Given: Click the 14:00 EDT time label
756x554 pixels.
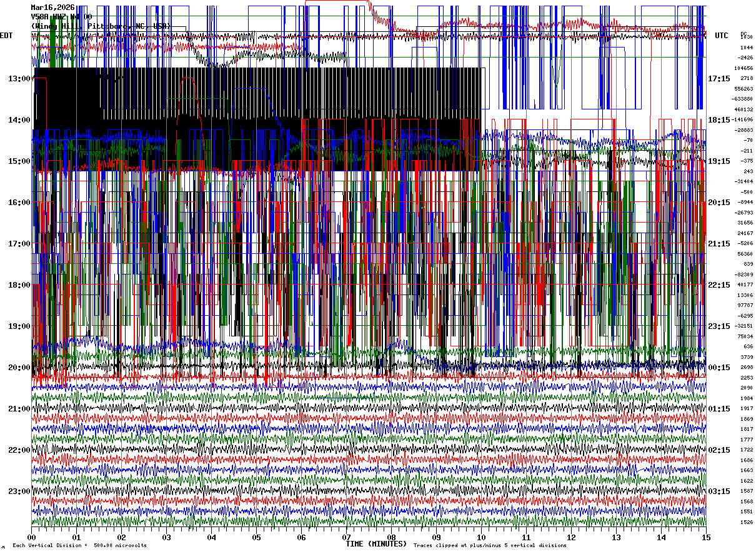Looking at the screenshot, I should (x=19, y=119).
